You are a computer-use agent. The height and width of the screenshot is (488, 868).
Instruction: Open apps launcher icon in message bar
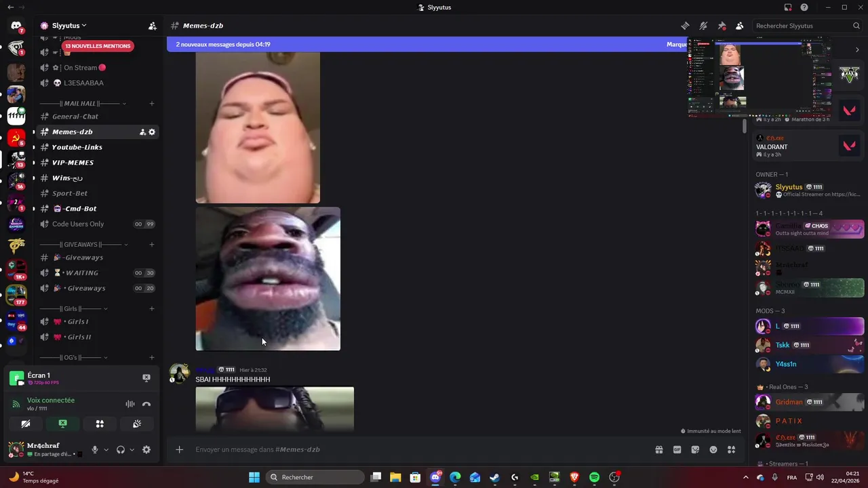(x=731, y=449)
